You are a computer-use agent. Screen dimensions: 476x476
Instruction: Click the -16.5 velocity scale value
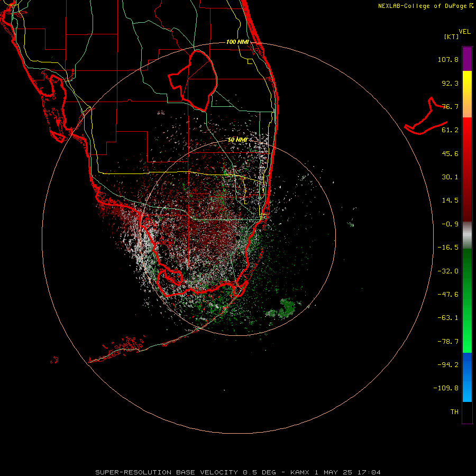pos(448,248)
